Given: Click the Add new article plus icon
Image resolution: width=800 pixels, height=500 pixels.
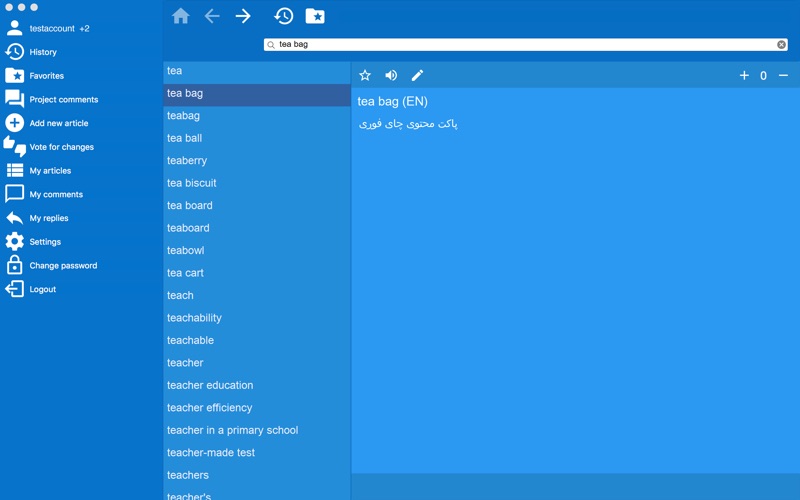Looking at the screenshot, I should point(14,123).
